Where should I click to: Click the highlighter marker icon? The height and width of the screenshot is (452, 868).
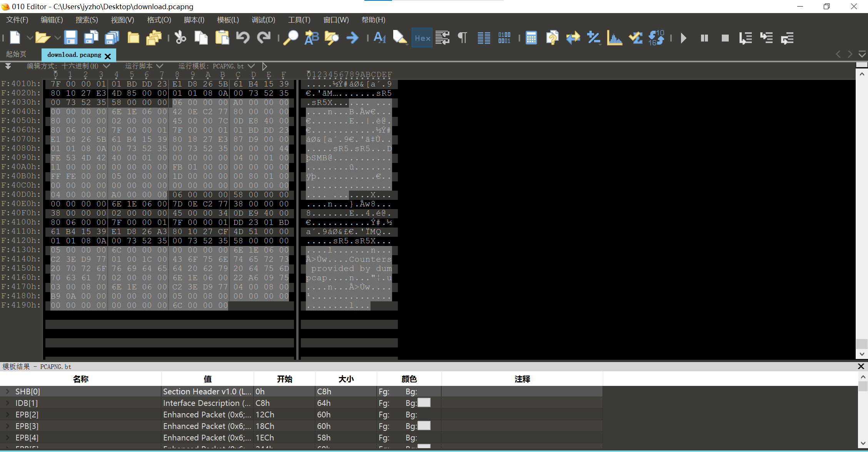pos(400,38)
